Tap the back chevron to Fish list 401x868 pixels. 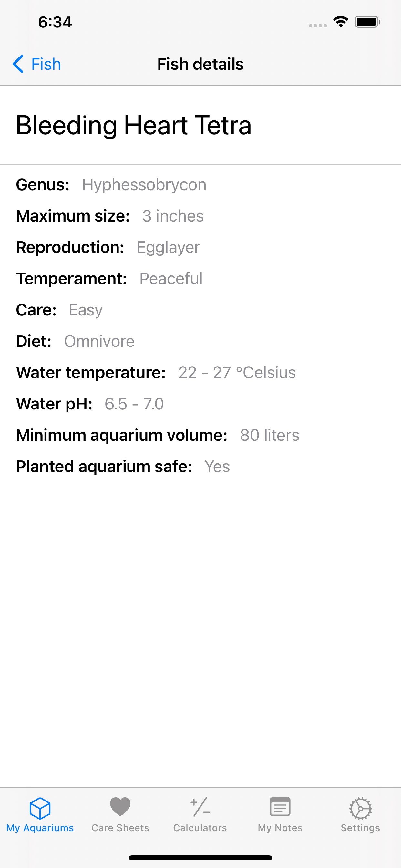click(x=18, y=64)
